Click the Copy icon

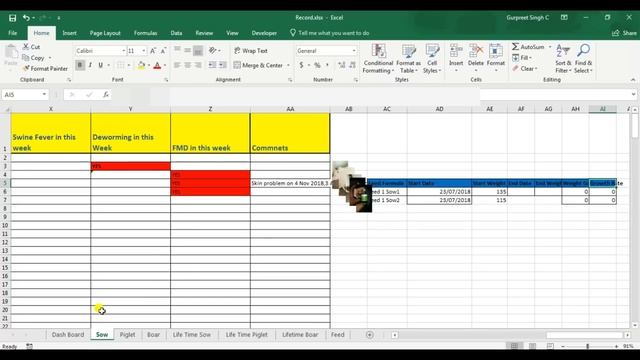tap(26, 58)
